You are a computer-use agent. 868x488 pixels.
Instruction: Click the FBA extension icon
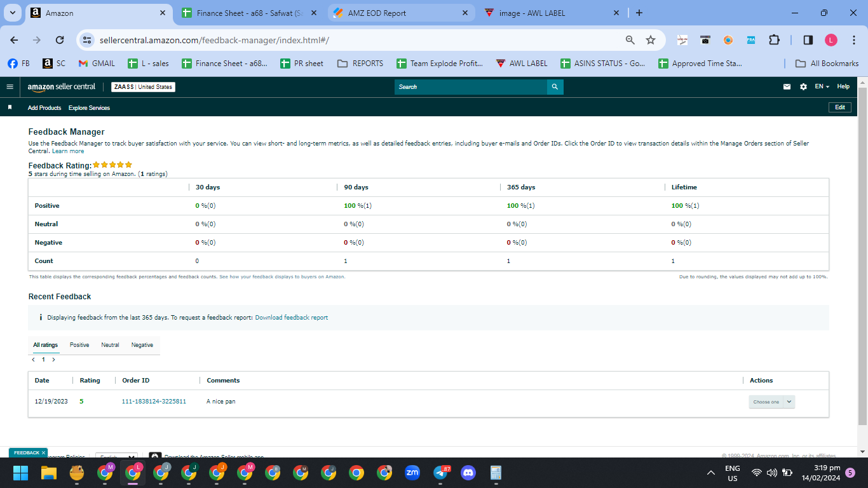[751, 39]
